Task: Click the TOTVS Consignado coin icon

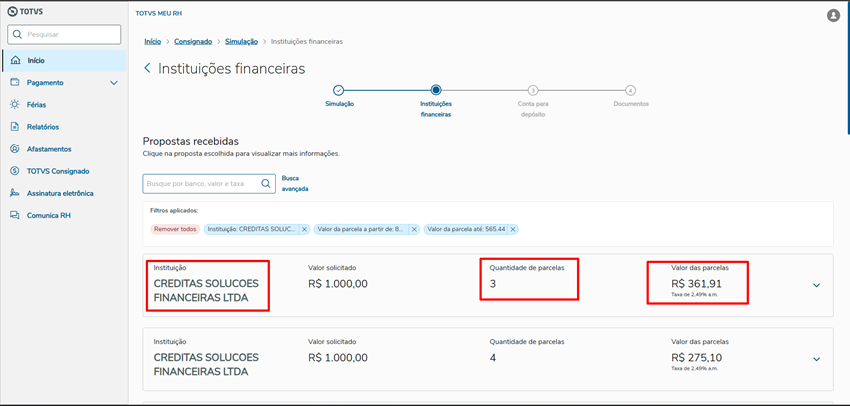Action: [15, 171]
